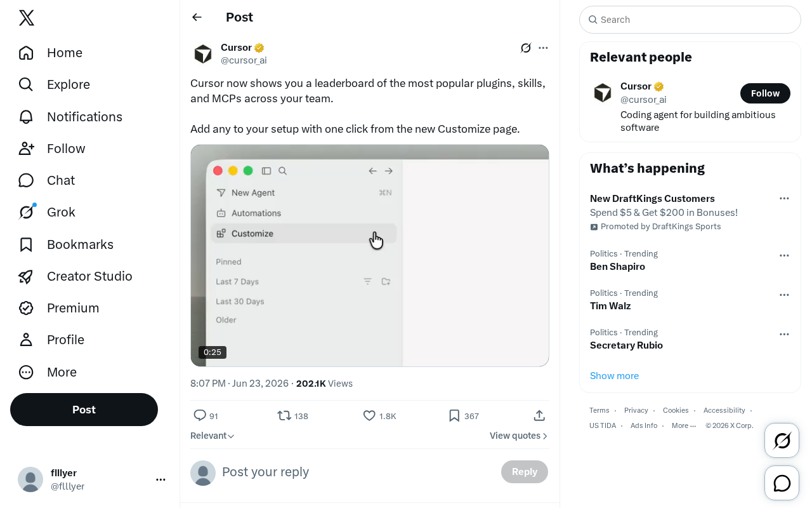This screenshot has width=812, height=508.
Task: Expand the Relevant replies sort dropdown
Action: click(213, 436)
